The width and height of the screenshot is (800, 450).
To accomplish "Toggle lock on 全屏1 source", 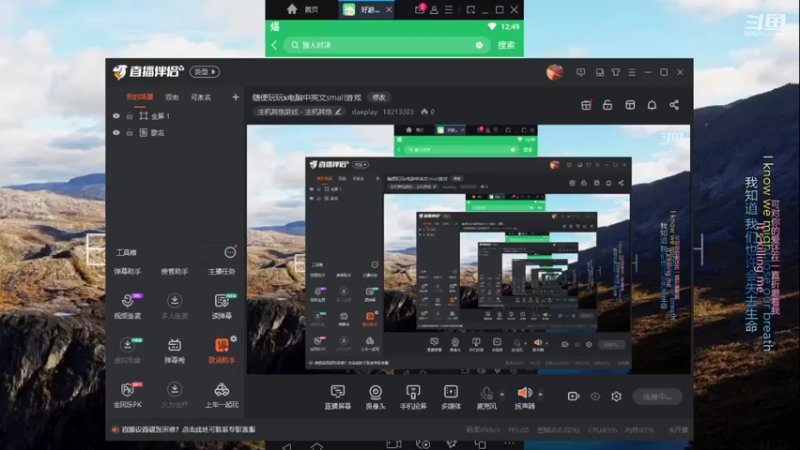I will click(x=130, y=116).
